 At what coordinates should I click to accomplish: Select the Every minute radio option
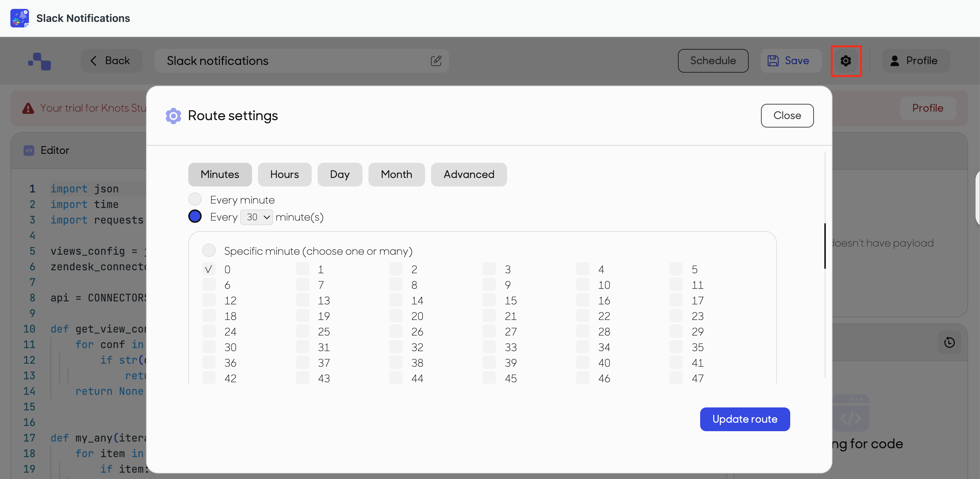pos(195,199)
